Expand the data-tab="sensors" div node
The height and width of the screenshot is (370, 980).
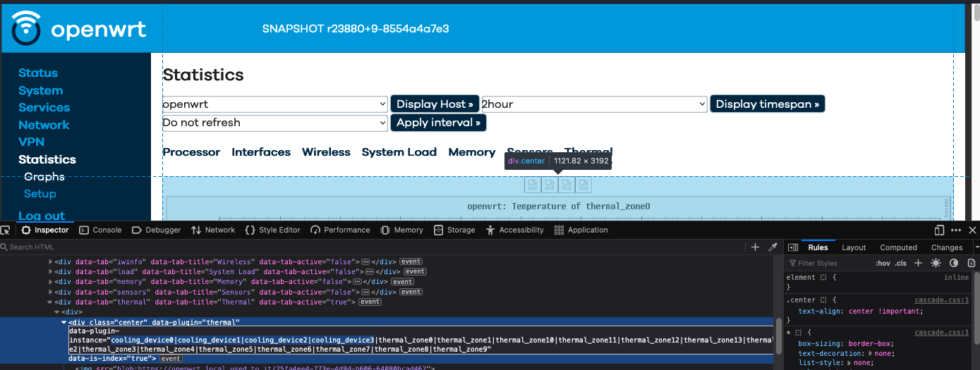tap(50, 292)
